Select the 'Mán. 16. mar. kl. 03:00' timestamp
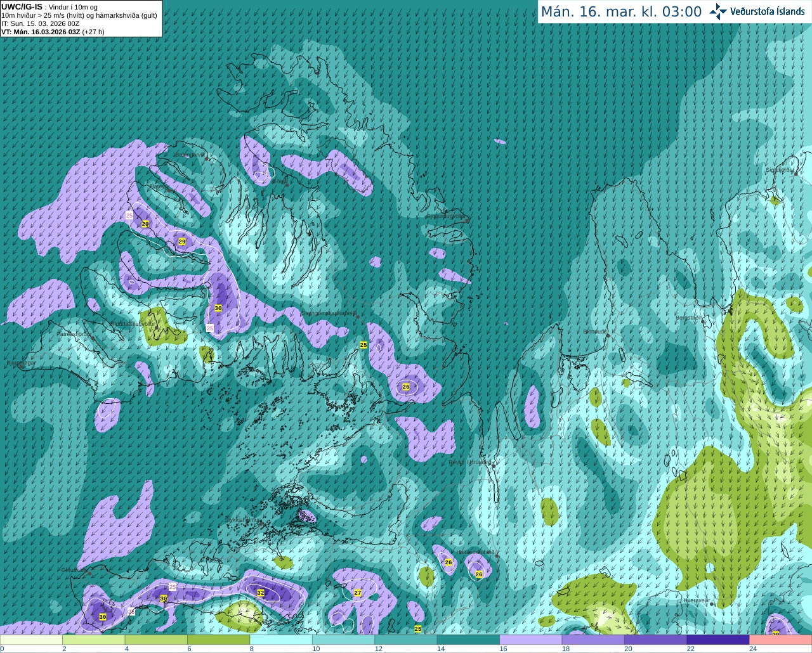 point(621,11)
